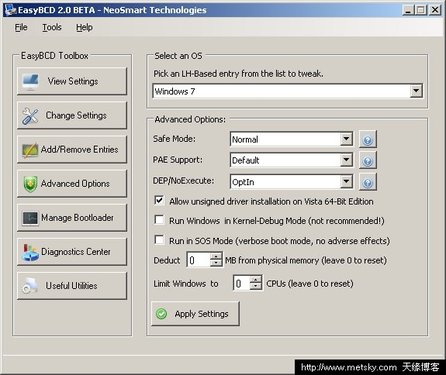The height and width of the screenshot is (375, 446).
Task: Click the Deduct memory input field
Action: (199, 260)
